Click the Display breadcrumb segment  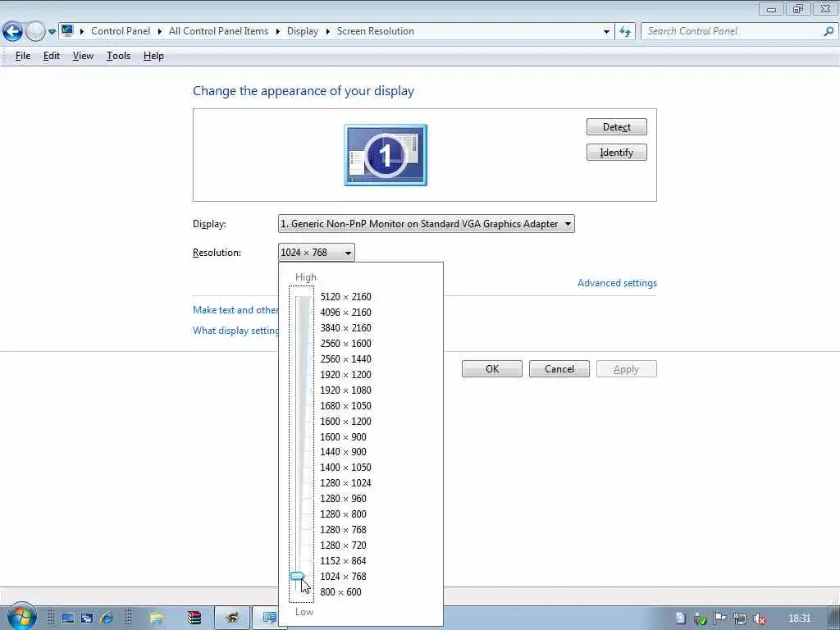pos(302,31)
